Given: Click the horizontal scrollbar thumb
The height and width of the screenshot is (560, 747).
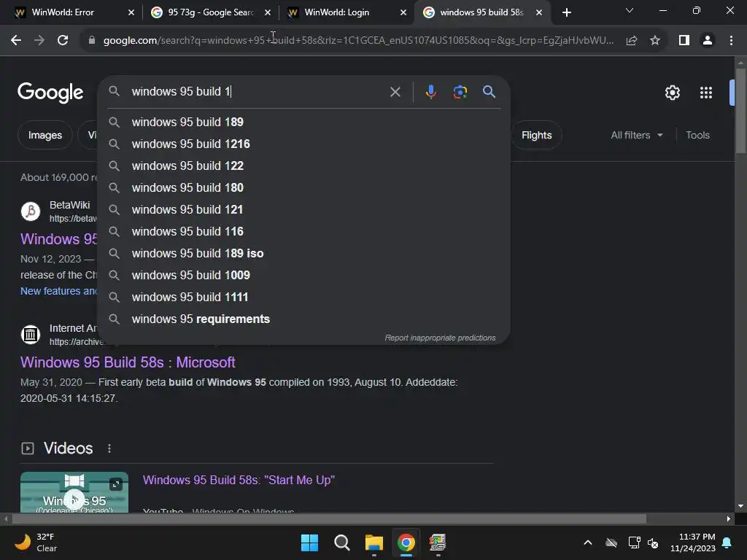Looking at the screenshot, I should pos(329,519).
